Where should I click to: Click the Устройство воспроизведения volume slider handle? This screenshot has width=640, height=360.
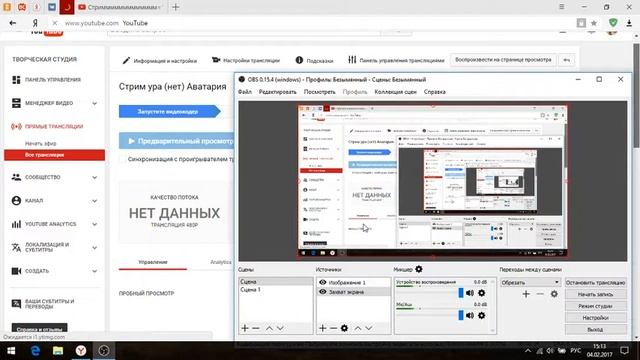(461, 293)
